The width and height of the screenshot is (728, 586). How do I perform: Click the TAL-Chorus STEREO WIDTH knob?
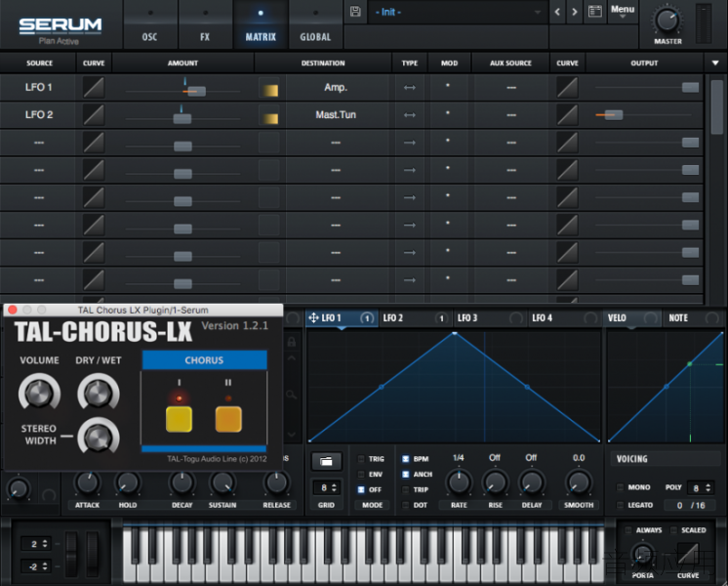click(99, 437)
